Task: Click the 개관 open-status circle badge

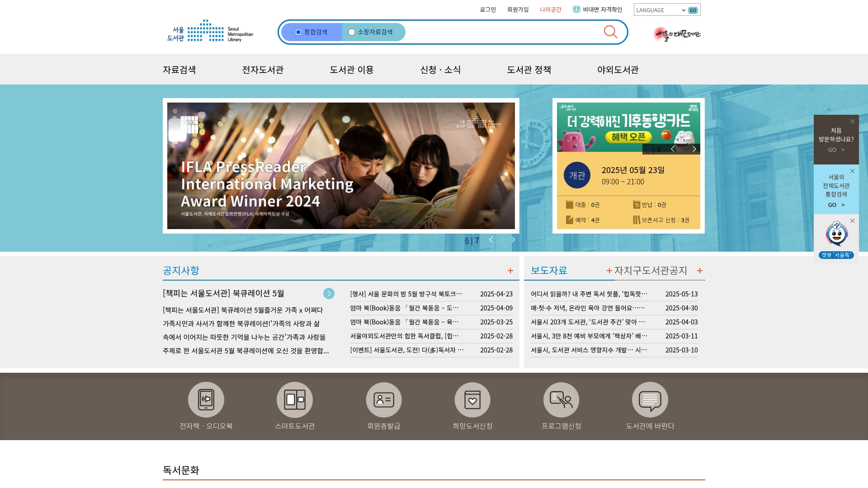Action: 577,175
